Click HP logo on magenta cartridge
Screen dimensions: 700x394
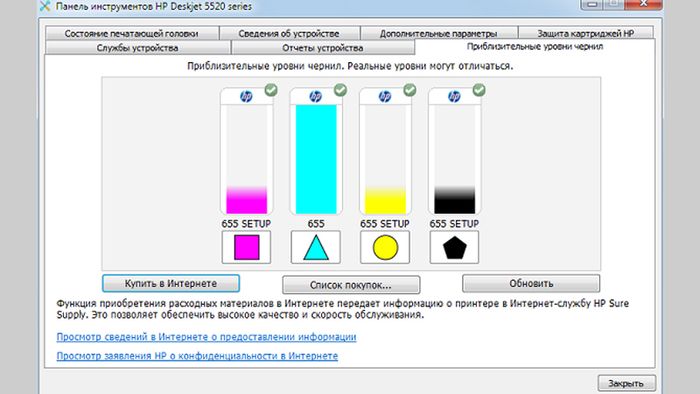(246, 96)
